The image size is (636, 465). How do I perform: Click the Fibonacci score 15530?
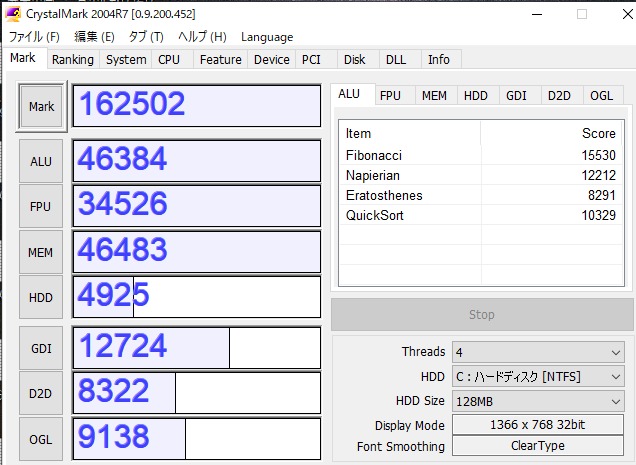click(x=598, y=155)
